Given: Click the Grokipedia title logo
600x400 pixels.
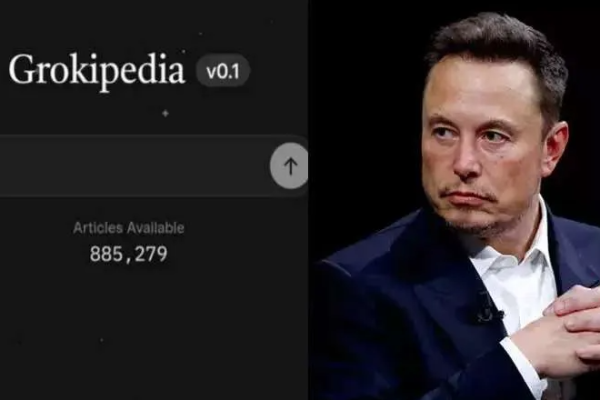Looking at the screenshot, I should click(x=97, y=71).
